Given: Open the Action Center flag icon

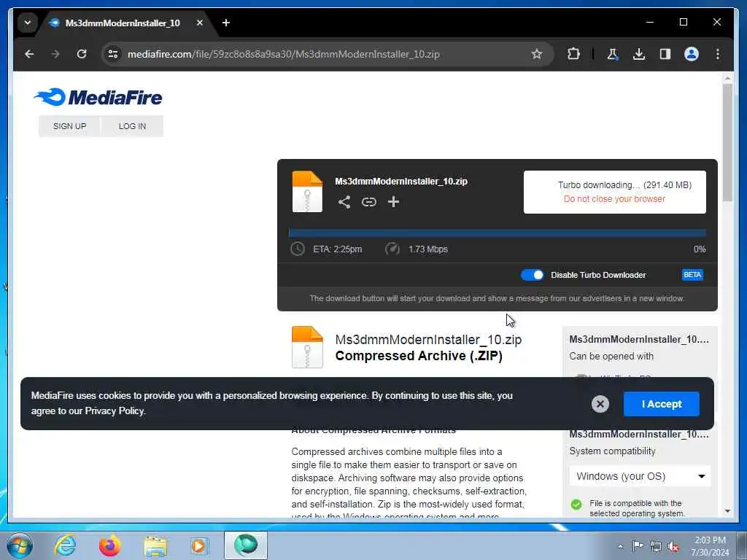Looking at the screenshot, I should coord(638,545).
